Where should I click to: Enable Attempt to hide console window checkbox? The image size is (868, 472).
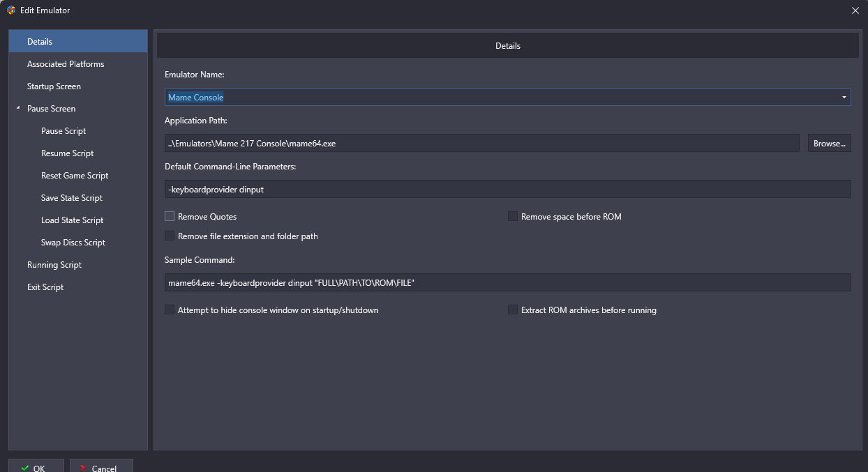click(170, 310)
